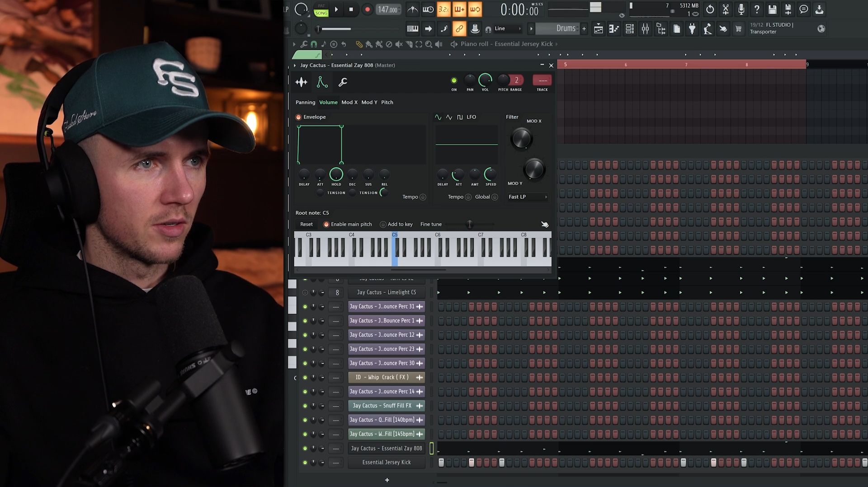Switch to the Mod Y tab
The height and width of the screenshot is (487, 868).
369,102
